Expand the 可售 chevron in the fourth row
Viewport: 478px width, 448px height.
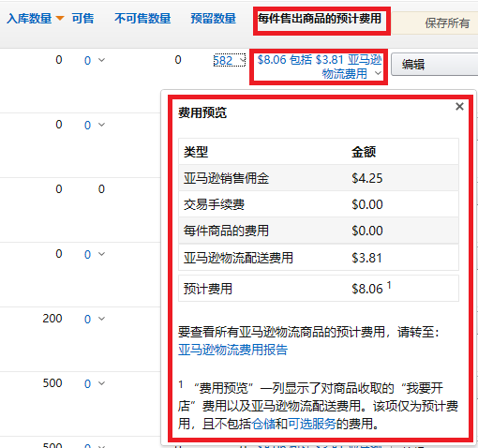pos(101,254)
